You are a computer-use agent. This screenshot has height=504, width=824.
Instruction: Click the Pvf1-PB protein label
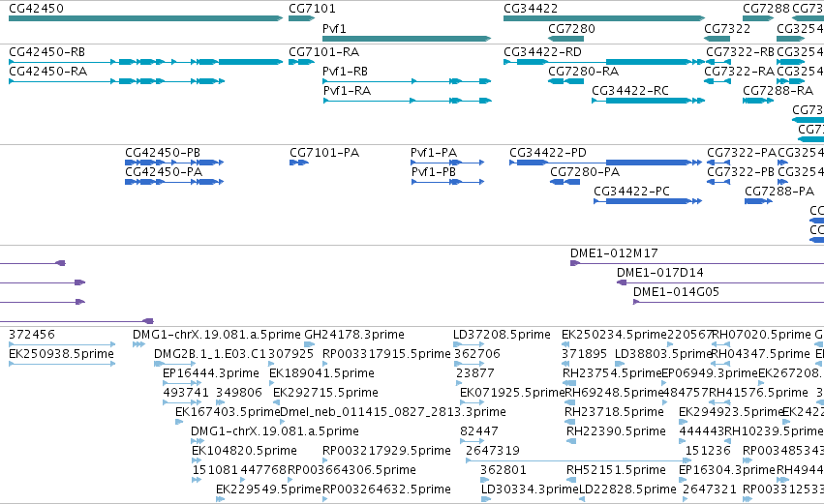tap(434, 172)
